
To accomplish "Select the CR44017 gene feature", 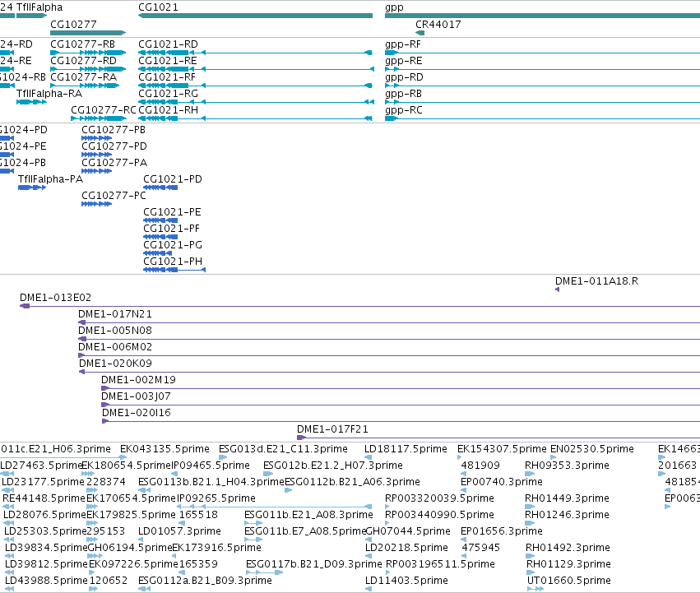I will tap(420, 33).
